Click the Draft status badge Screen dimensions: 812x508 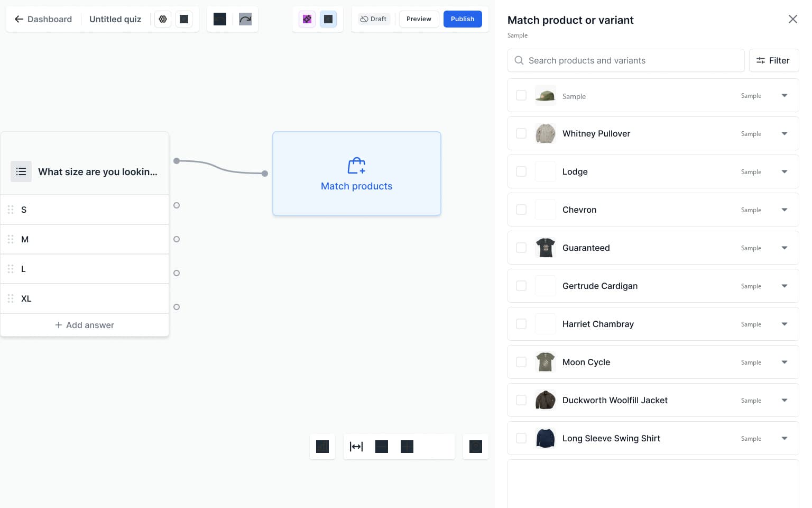[x=374, y=19]
